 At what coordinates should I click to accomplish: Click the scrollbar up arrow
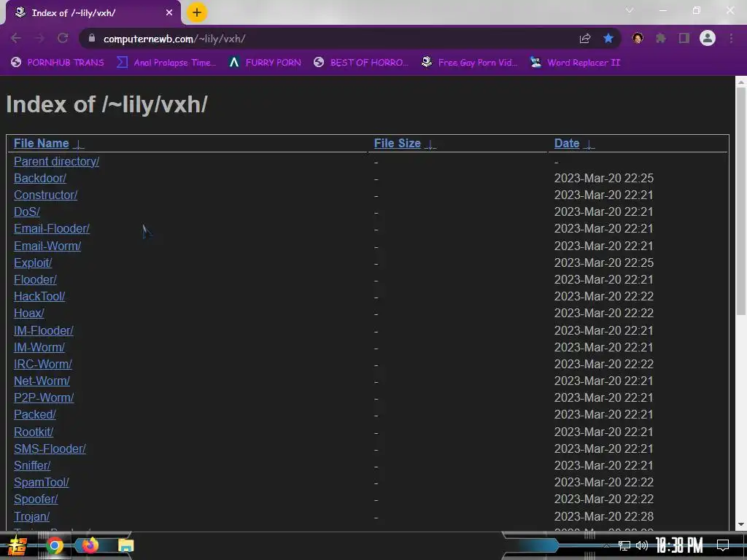pos(741,82)
